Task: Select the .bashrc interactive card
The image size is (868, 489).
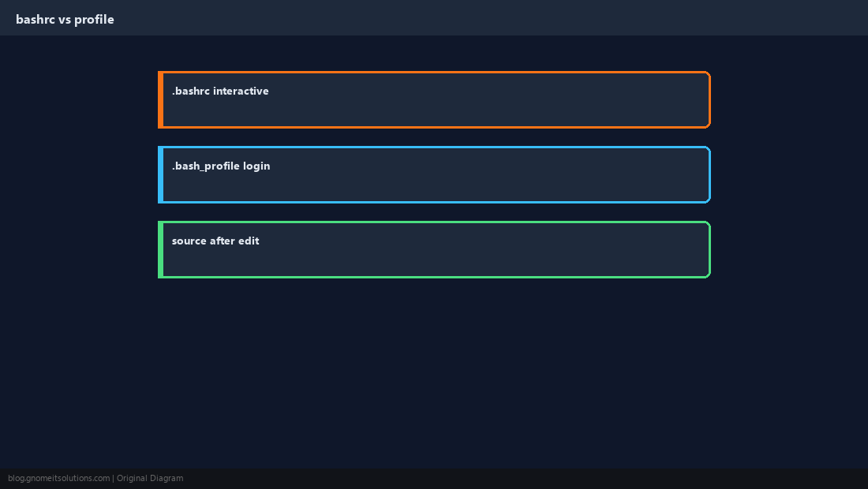Action: [x=434, y=99]
